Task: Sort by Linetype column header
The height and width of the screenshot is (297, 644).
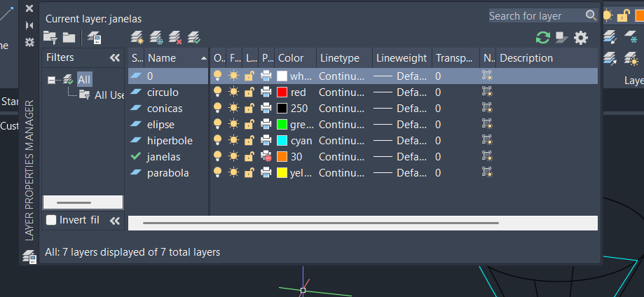Action: pos(345,58)
